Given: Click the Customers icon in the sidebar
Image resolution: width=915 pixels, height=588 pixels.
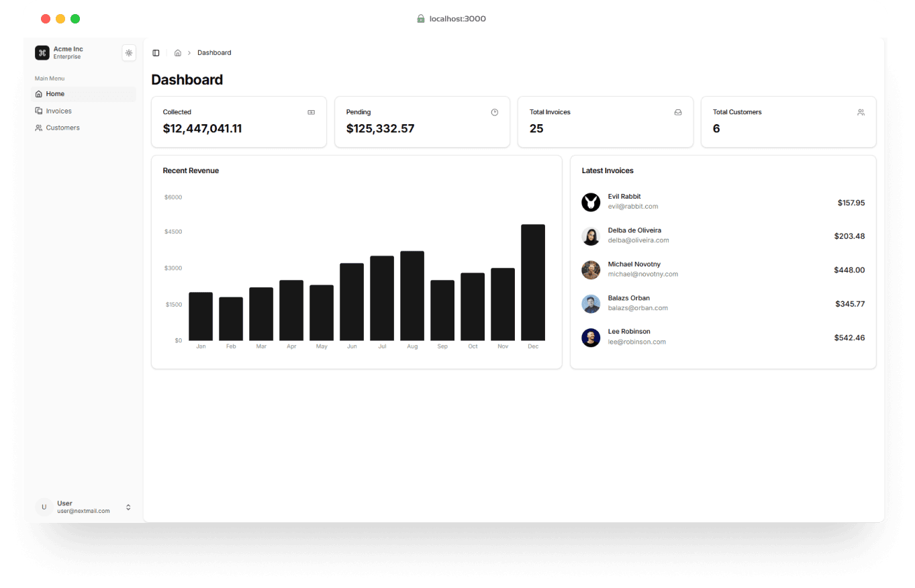Looking at the screenshot, I should pyautogui.click(x=39, y=128).
